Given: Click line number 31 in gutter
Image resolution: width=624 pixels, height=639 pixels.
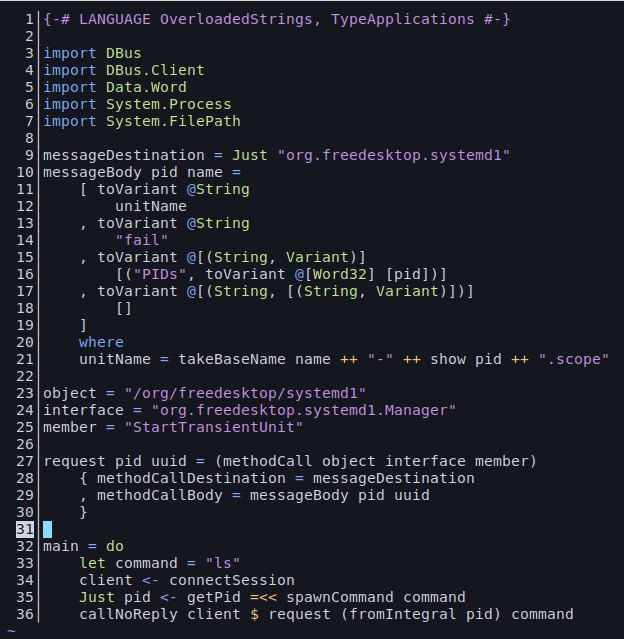Looking at the screenshot, I should 25,529.
